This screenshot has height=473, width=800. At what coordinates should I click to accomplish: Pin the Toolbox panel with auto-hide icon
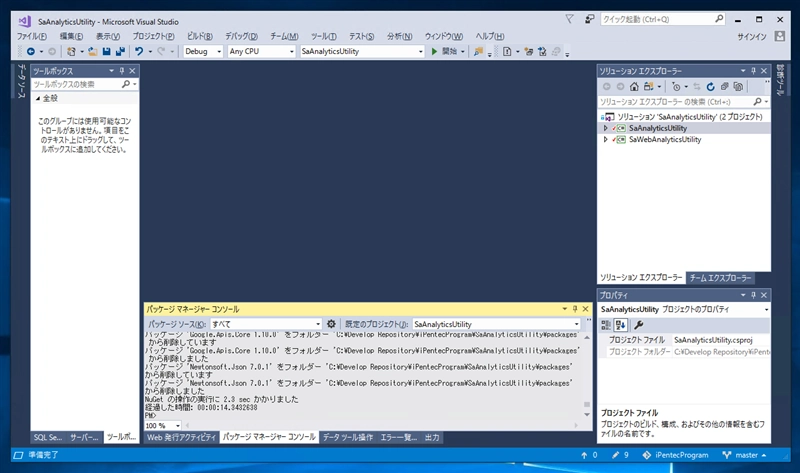tap(121, 71)
